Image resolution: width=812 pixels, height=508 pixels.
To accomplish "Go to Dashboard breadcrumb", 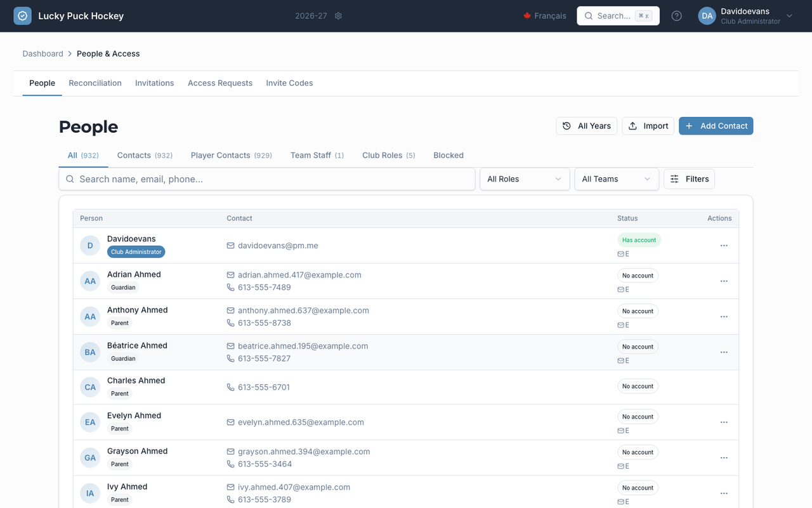I will coord(43,54).
